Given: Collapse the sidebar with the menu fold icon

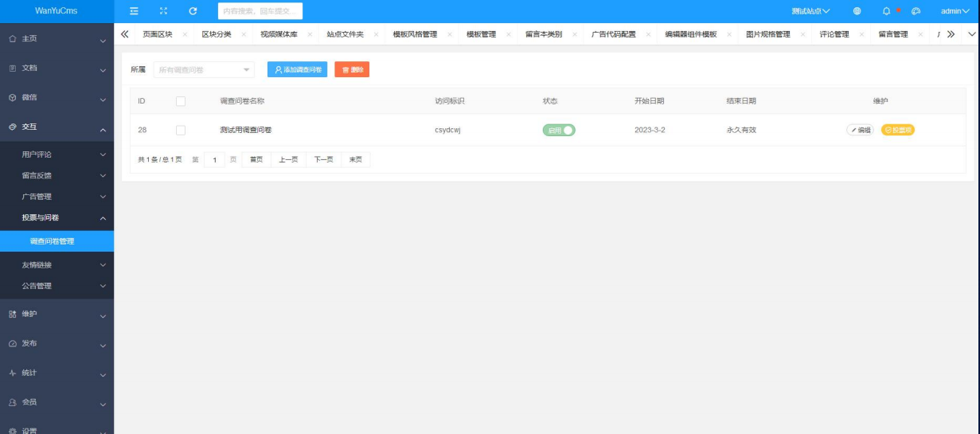Looking at the screenshot, I should 135,11.
